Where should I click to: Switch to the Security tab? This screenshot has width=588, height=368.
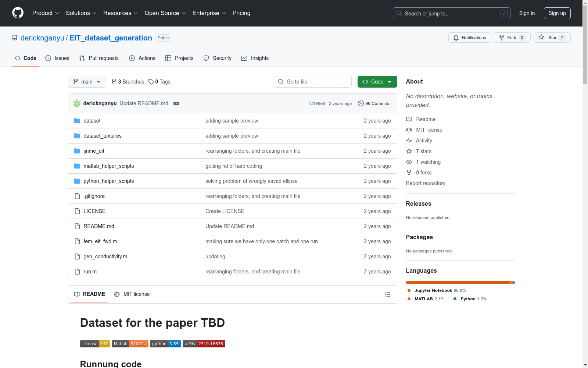coord(218,58)
